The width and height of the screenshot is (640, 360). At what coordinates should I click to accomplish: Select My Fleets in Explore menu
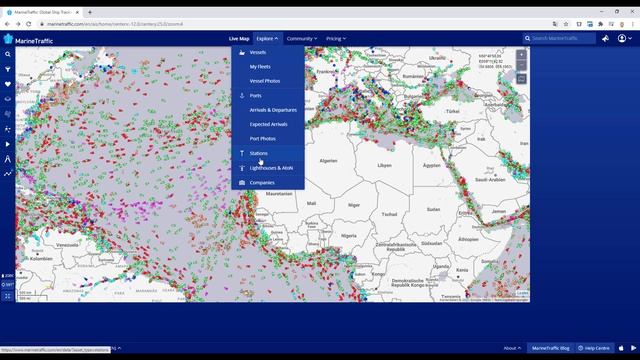click(x=268, y=67)
